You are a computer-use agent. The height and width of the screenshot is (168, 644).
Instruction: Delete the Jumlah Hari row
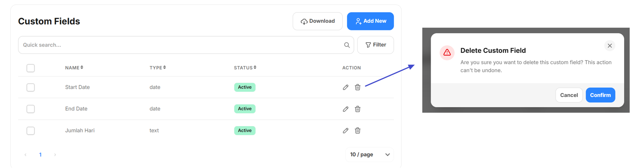(357, 131)
